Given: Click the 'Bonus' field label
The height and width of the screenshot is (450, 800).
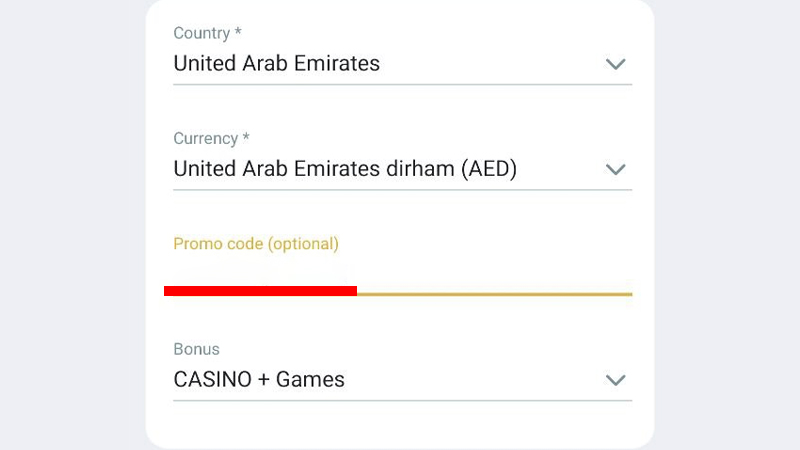Looking at the screenshot, I should click(196, 349).
